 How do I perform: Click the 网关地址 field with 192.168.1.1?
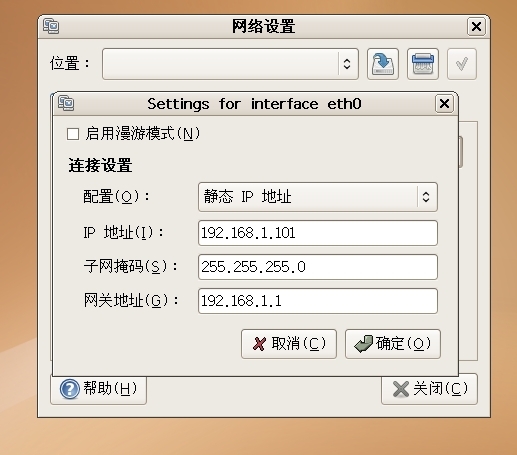318,301
